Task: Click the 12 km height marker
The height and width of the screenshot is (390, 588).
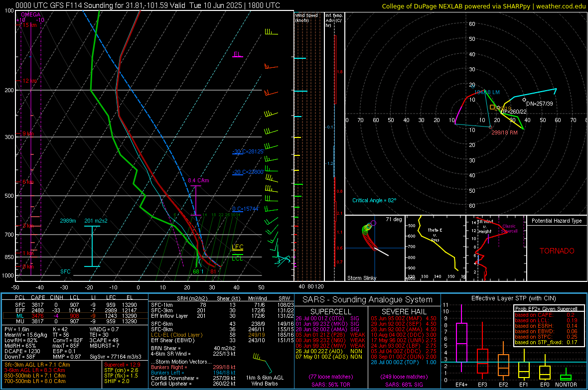Action: 29,81
